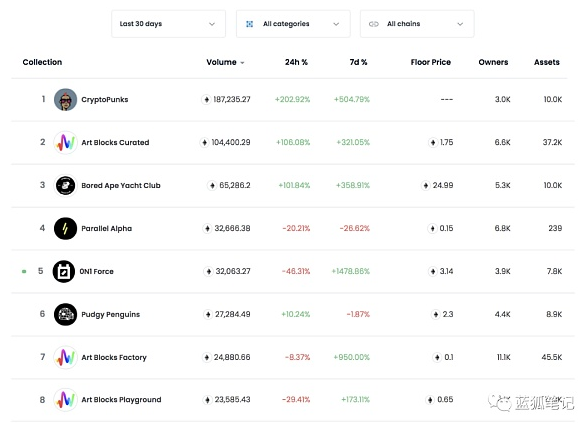The width and height of the screenshot is (588, 424).
Task: Open the 0N1 Force logo
Action: [64, 271]
